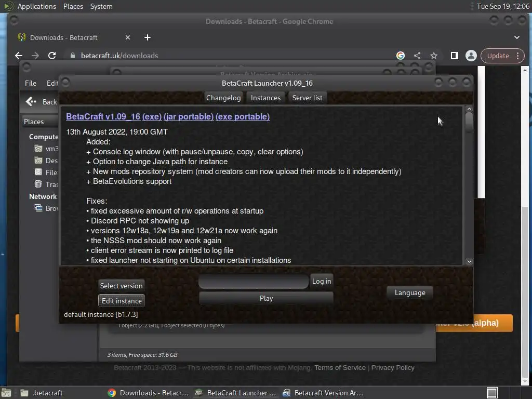Open the Server list tab

308,98
